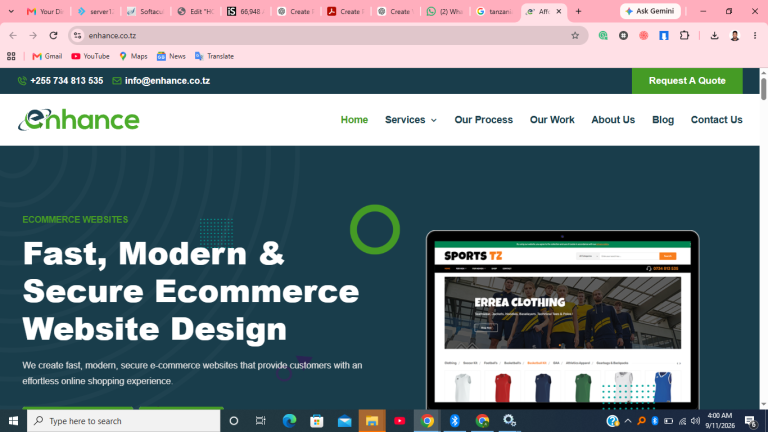
Task: Open the volume control in tray
Action: click(x=696, y=421)
